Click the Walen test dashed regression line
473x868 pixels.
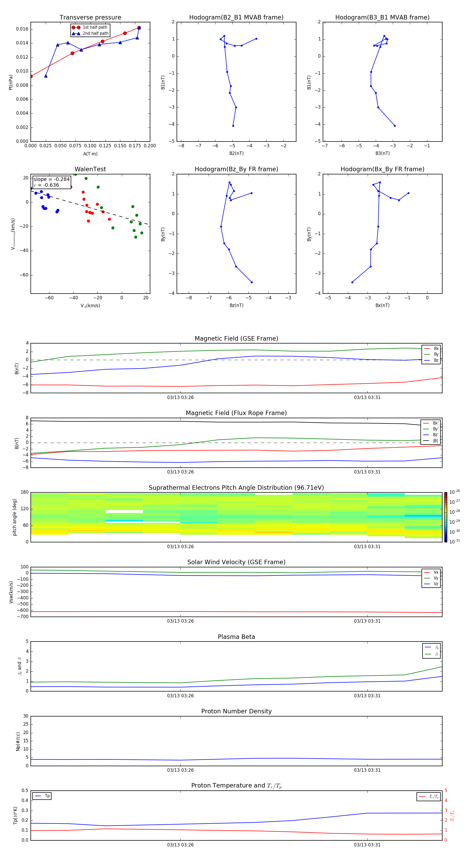click(90, 208)
